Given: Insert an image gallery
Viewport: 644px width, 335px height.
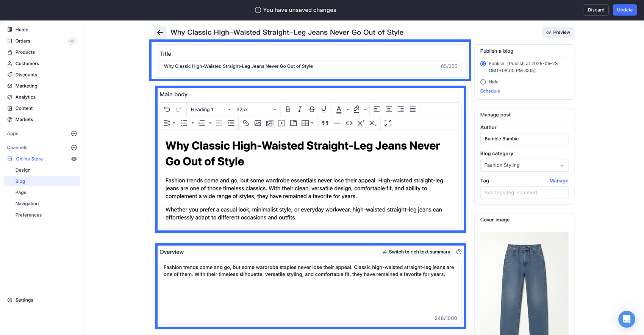Looking at the screenshot, I should coord(270,123).
